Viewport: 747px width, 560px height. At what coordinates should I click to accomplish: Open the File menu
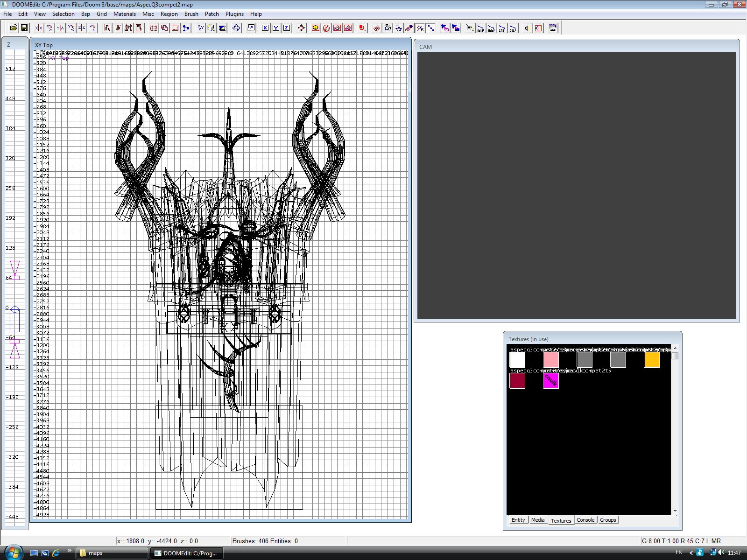[7, 14]
